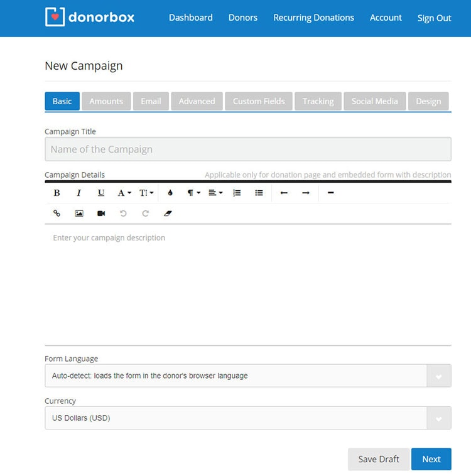The image size is (471, 476).
Task: Switch to the Amounts tab
Action: [106, 101]
